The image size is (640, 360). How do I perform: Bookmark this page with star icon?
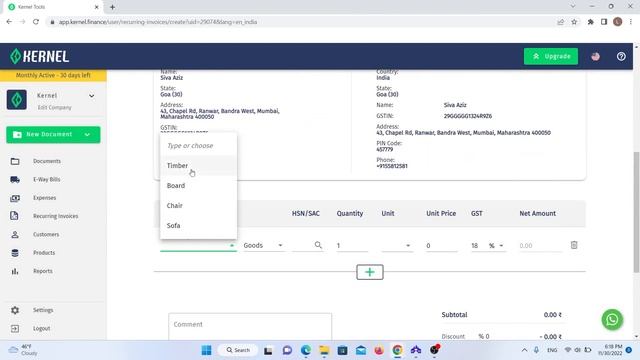(574, 22)
